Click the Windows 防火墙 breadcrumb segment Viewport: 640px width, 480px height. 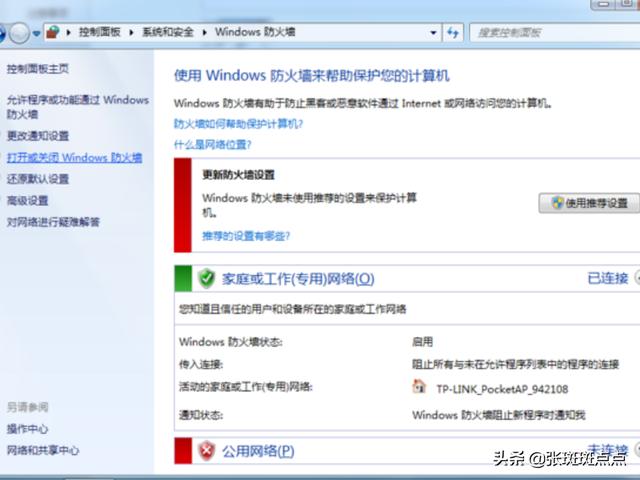coord(255,32)
